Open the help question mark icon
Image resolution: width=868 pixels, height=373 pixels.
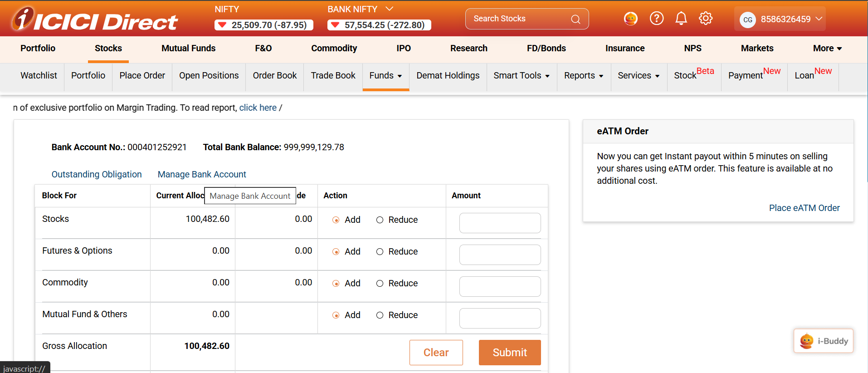(656, 19)
